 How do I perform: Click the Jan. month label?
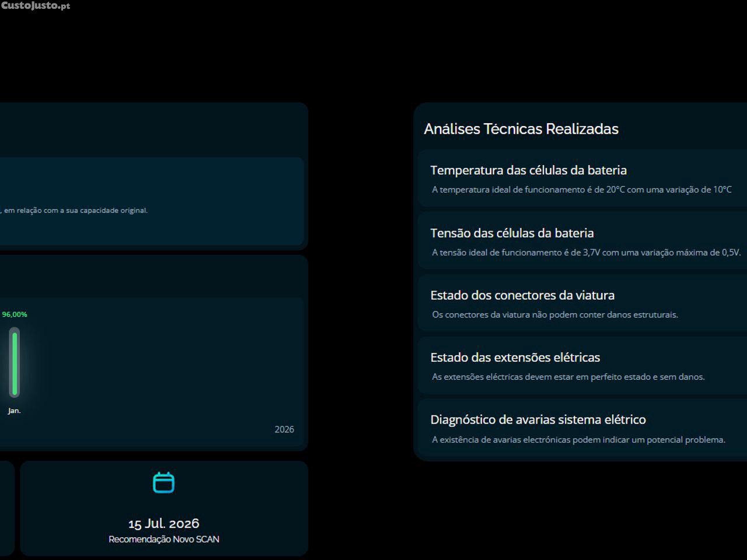pyautogui.click(x=14, y=411)
